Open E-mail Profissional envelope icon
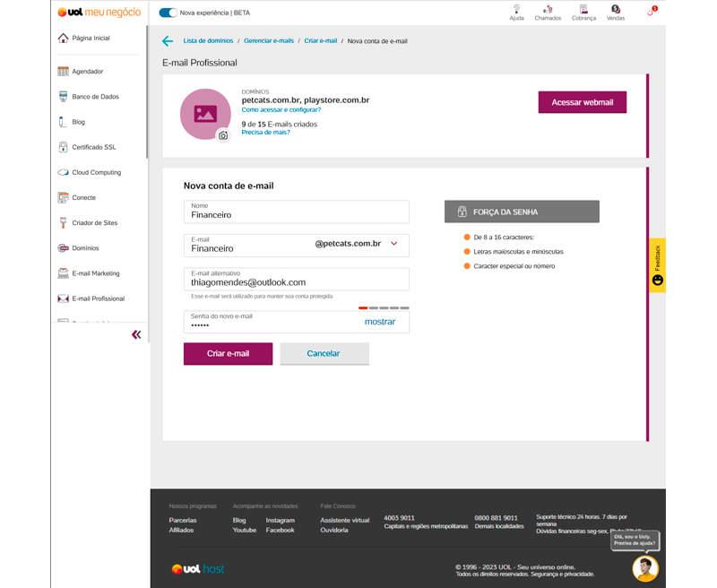Image resolution: width=717 pixels, height=588 pixels. point(63,298)
